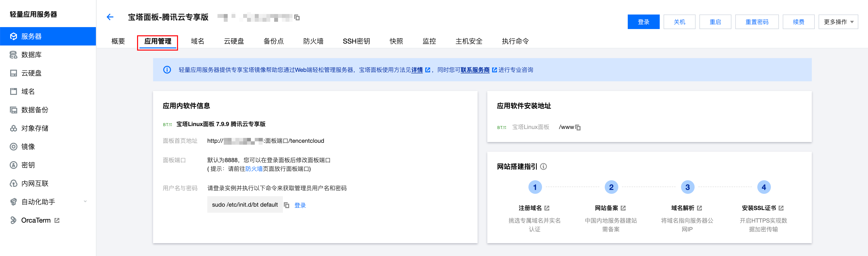868x256 pixels.
Task: Click the 自动化助手 sidebar icon
Action: (x=14, y=202)
